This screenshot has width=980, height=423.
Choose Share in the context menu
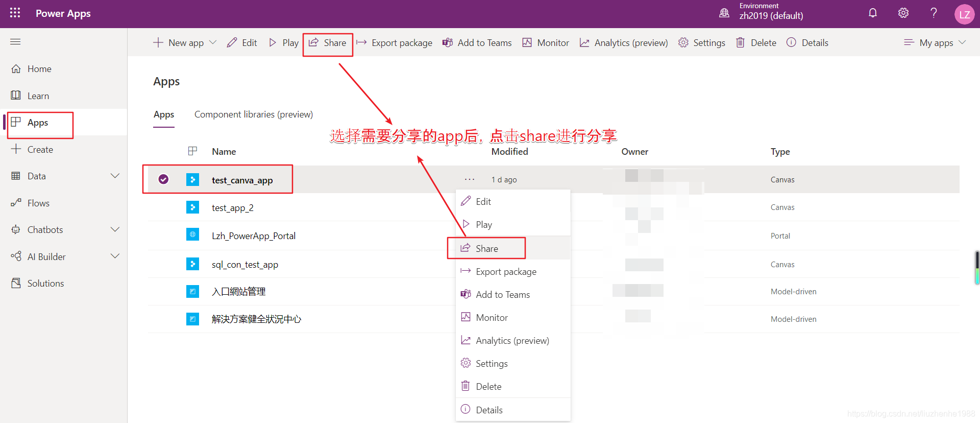pos(512,248)
